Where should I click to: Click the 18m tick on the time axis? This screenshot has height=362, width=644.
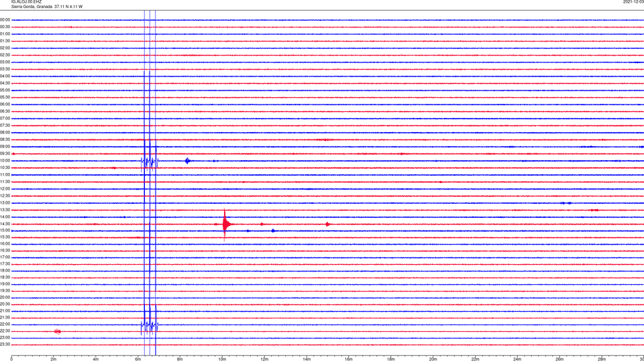click(391, 359)
